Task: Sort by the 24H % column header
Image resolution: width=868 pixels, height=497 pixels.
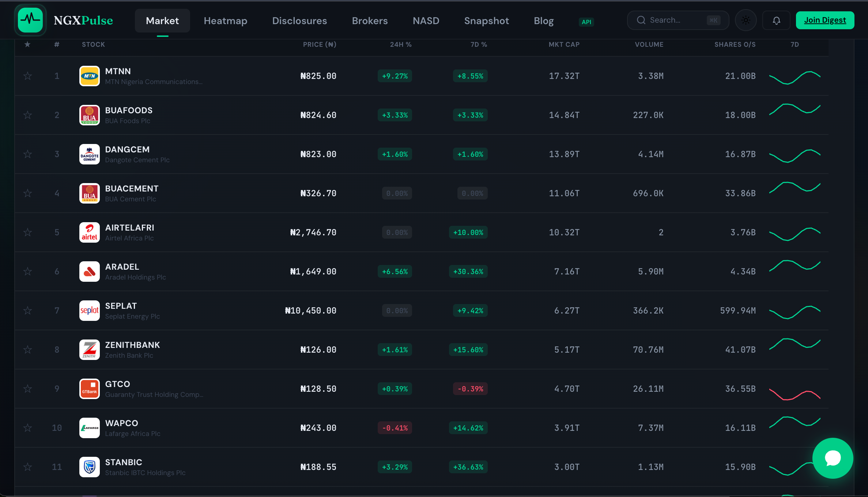Action: coord(401,45)
